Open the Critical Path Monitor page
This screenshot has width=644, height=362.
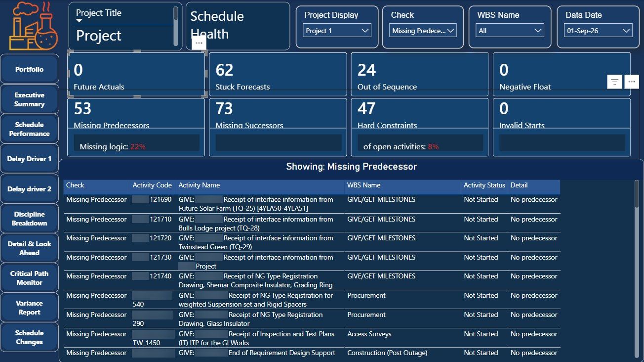30,278
